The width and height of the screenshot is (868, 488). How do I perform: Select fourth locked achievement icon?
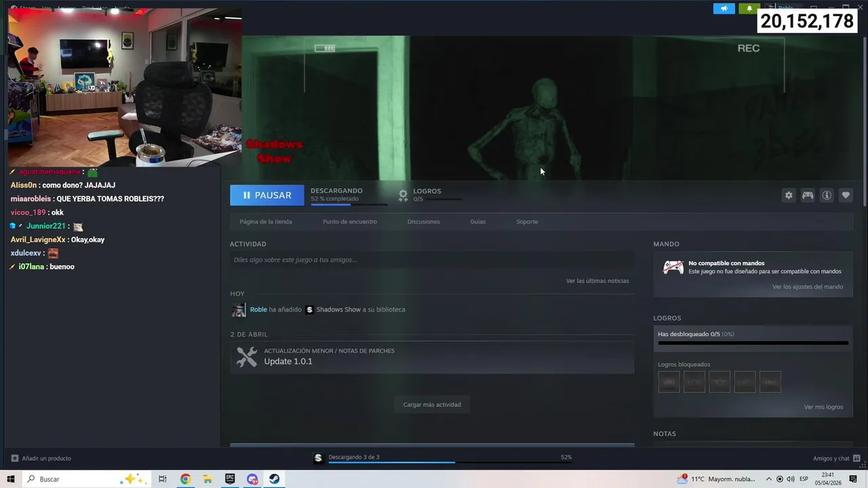pos(745,382)
